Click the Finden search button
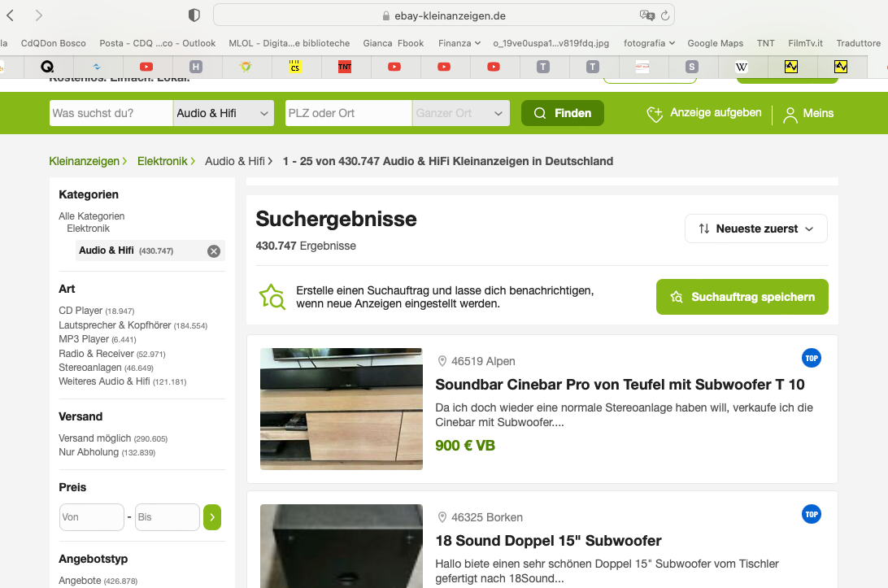 point(563,113)
